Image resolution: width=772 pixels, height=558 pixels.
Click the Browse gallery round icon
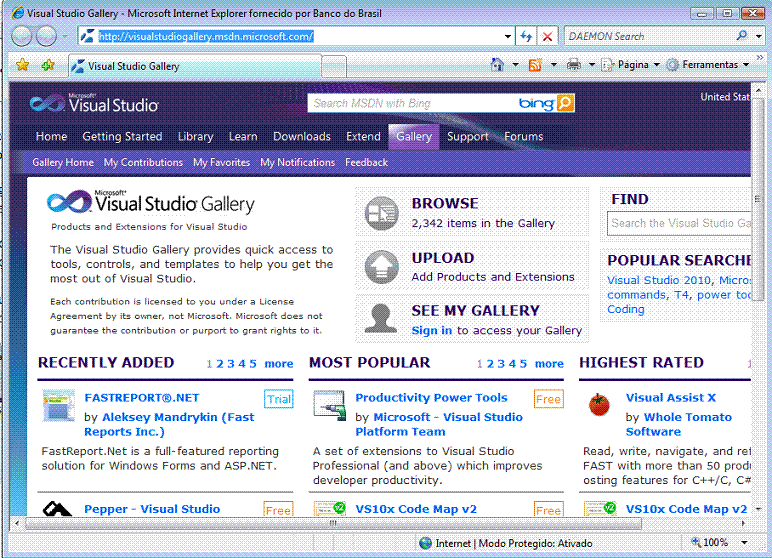(x=381, y=213)
